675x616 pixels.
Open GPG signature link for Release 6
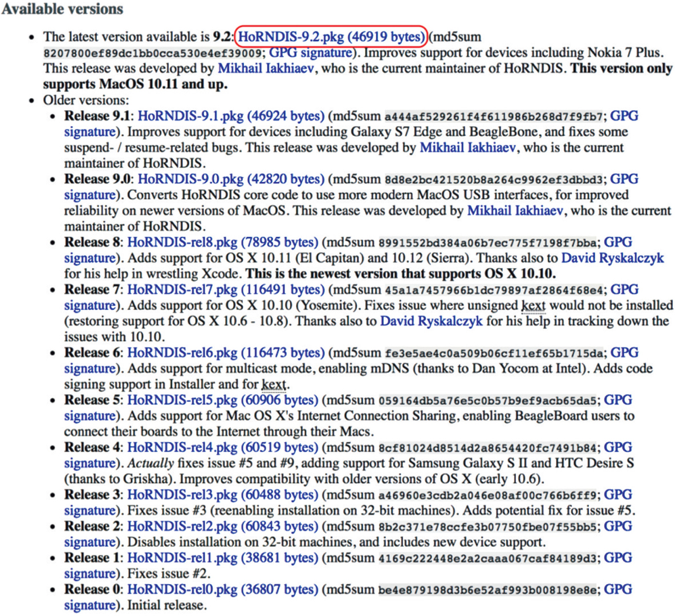(x=624, y=353)
